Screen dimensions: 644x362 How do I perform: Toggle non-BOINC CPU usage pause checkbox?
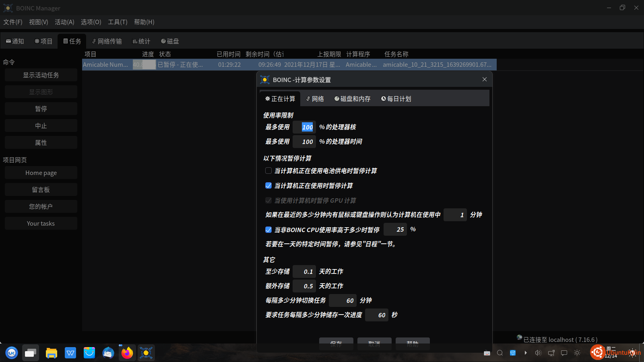(268, 230)
